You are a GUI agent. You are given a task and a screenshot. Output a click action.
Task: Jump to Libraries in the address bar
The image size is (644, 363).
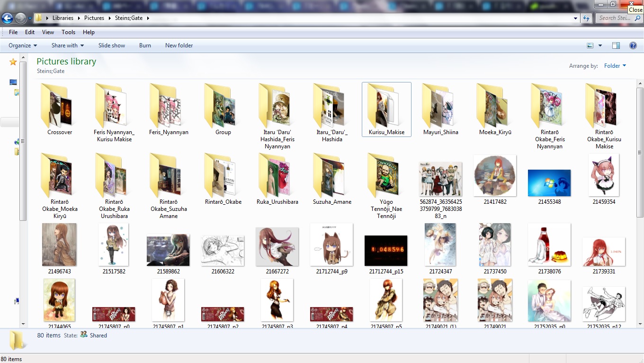(x=63, y=18)
